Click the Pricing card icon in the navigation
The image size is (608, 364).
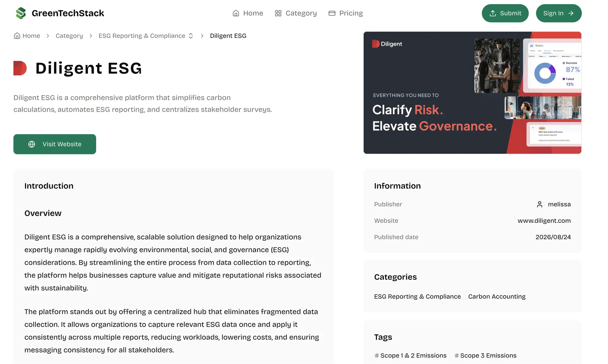(332, 13)
